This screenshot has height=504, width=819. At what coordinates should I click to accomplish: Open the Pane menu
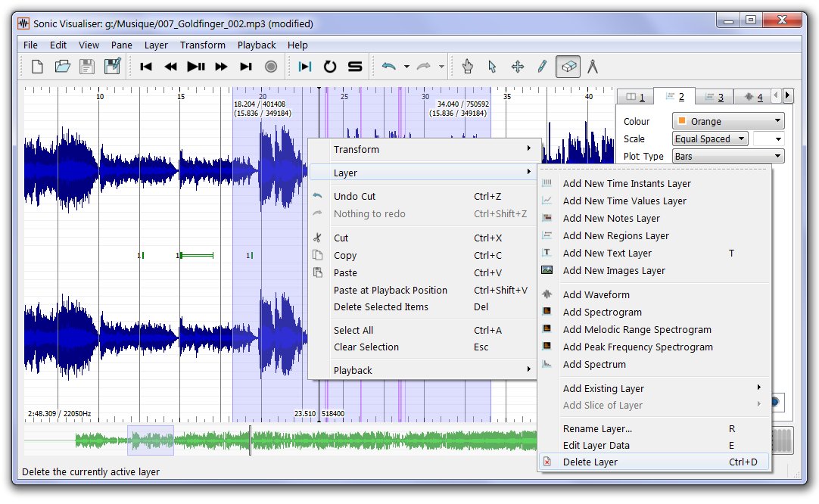121,45
